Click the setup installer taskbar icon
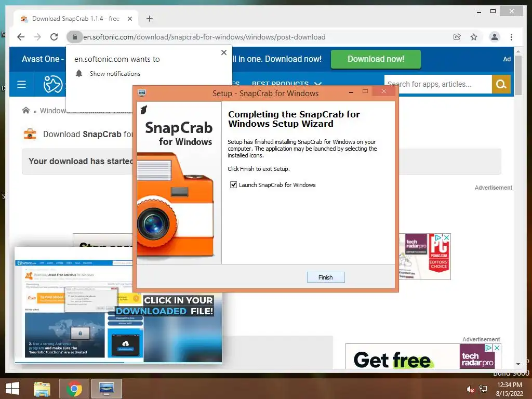 coord(107,389)
